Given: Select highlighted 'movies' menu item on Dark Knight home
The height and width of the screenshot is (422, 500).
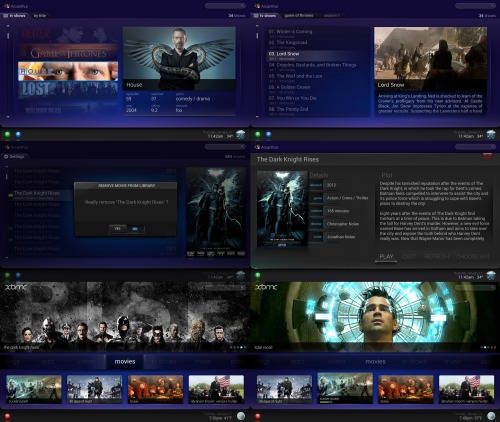Looking at the screenshot, I should tap(125, 362).
